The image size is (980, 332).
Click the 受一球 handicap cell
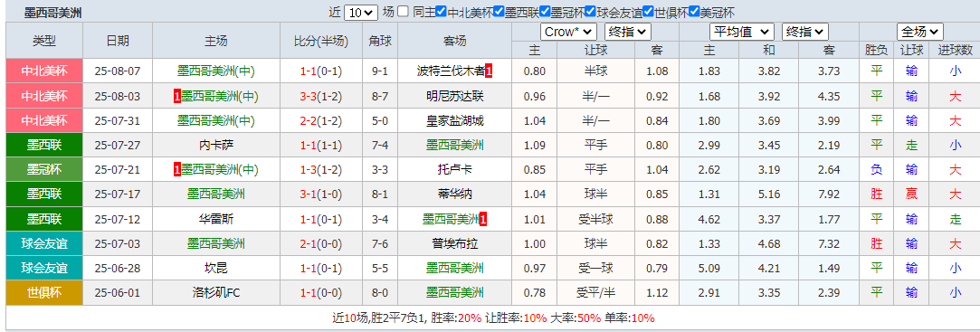595,269
